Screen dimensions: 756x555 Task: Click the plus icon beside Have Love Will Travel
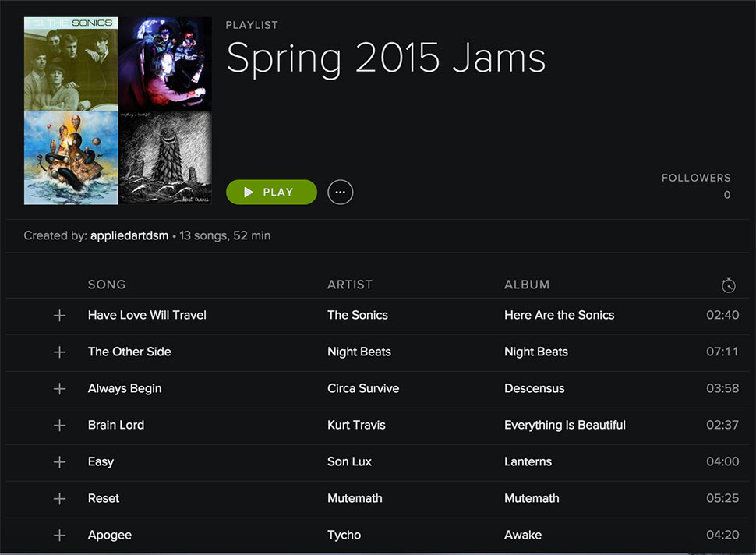tap(59, 316)
